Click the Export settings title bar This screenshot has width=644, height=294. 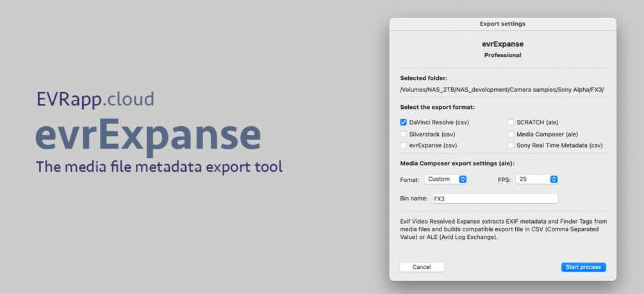(x=503, y=24)
